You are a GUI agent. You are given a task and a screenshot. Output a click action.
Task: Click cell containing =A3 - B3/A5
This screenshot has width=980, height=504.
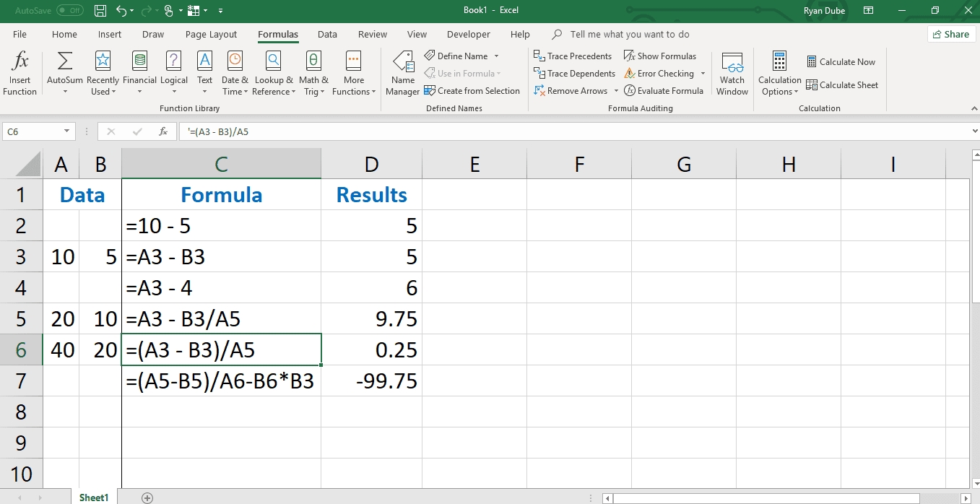(x=221, y=318)
